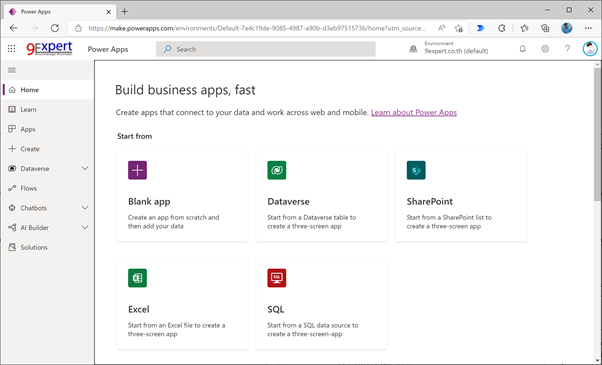Viewport: 602px width, 365px height.
Task: Click the Dataverse icon in sidebar
Action: point(12,168)
